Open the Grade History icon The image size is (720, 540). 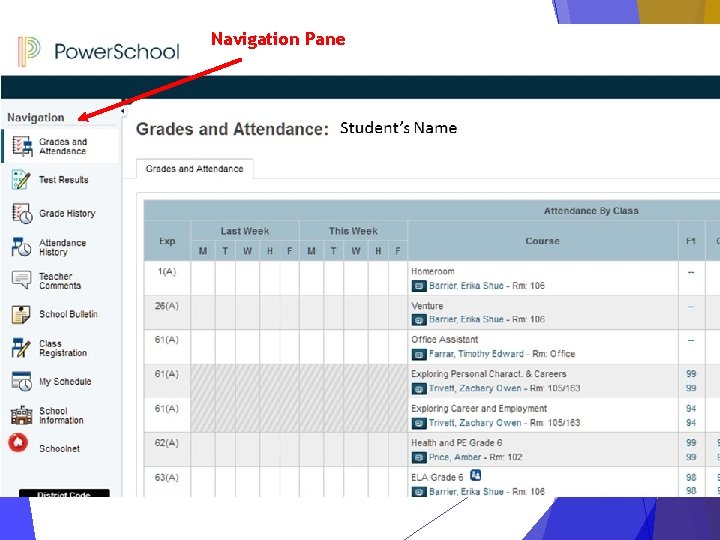pyautogui.click(x=22, y=214)
